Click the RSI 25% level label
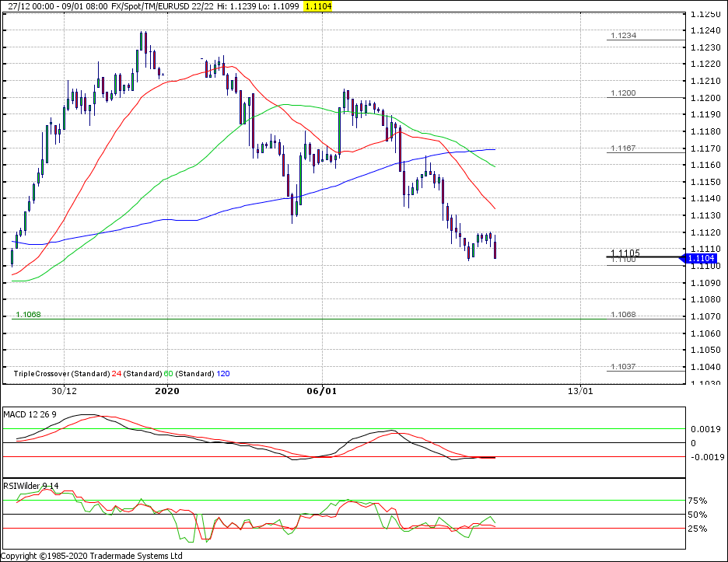Screen dimensions: 728x562 tap(698, 528)
